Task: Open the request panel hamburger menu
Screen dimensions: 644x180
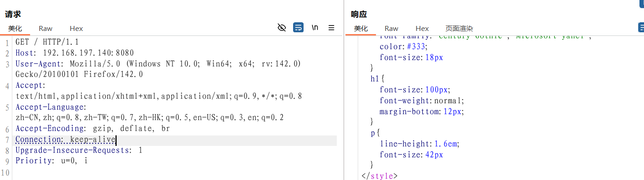Action: (331, 28)
